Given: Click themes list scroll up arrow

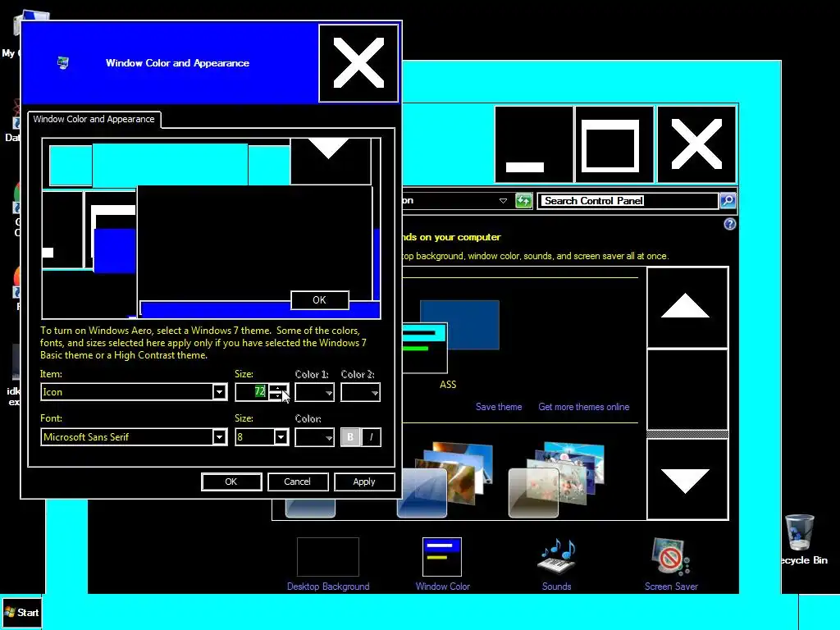Looking at the screenshot, I should coord(687,308).
